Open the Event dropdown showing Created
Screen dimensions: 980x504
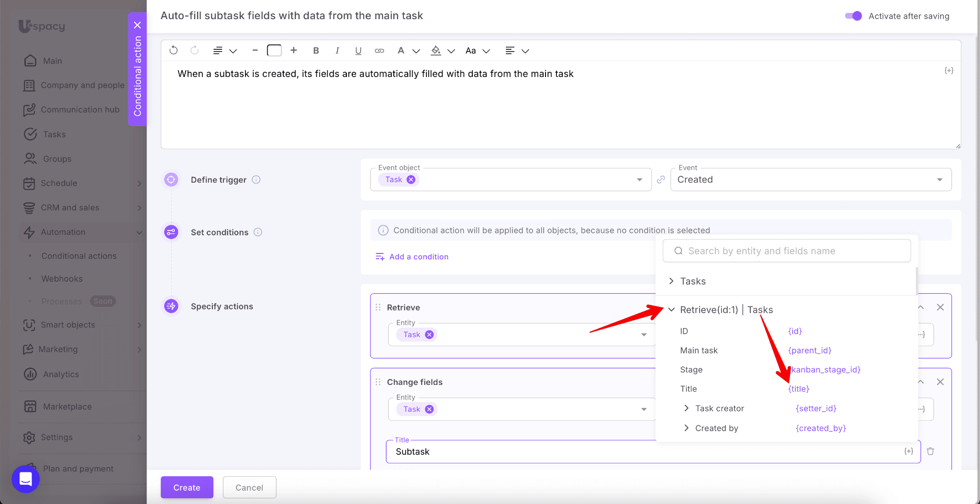click(811, 180)
